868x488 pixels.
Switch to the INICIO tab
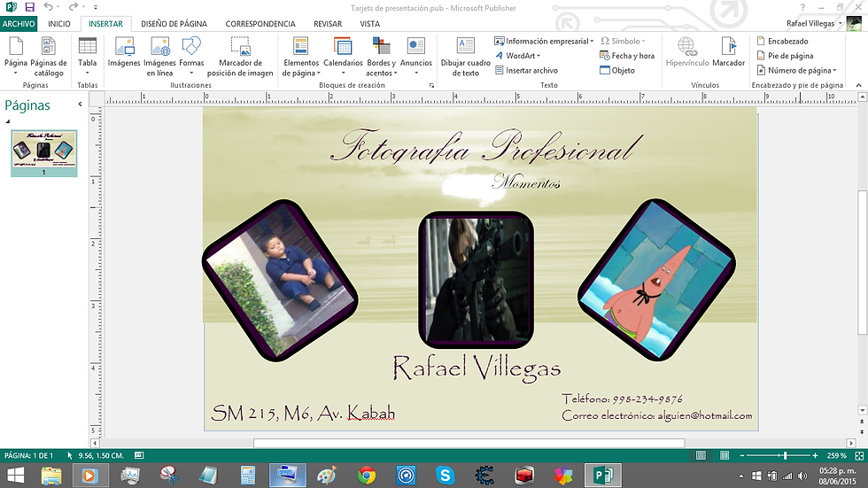[x=59, y=24]
